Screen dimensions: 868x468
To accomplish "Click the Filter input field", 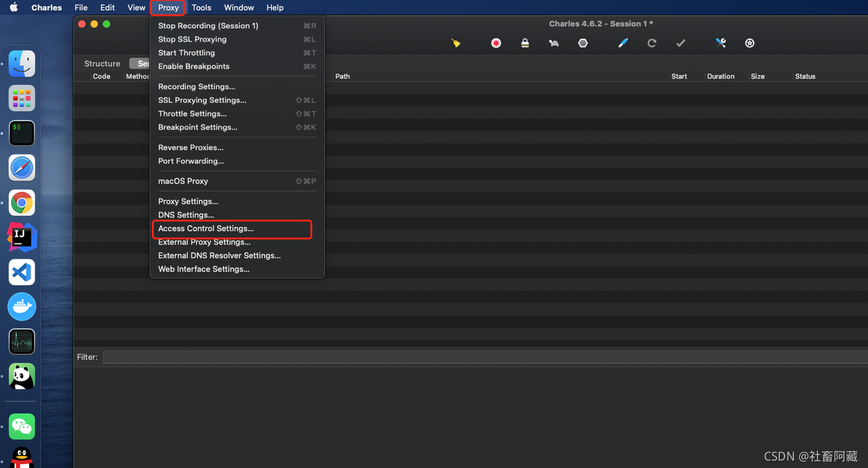I will [485, 357].
